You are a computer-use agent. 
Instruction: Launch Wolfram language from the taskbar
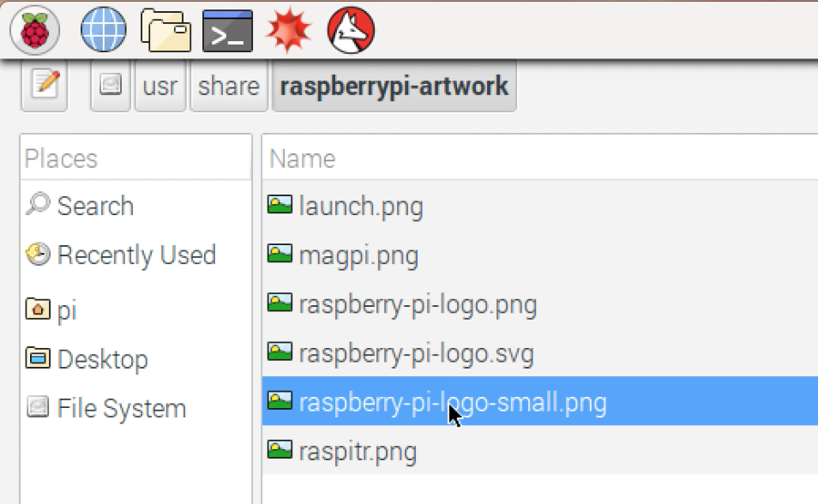350,29
